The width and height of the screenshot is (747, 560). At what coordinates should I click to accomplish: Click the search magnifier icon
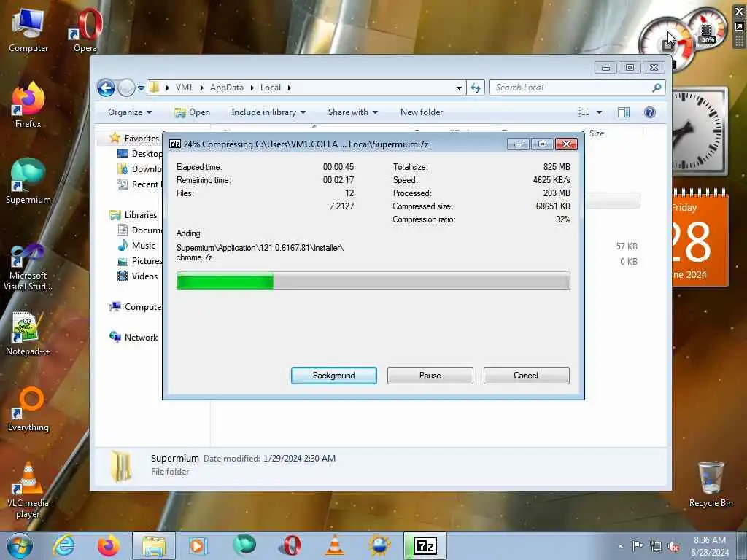click(x=657, y=87)
